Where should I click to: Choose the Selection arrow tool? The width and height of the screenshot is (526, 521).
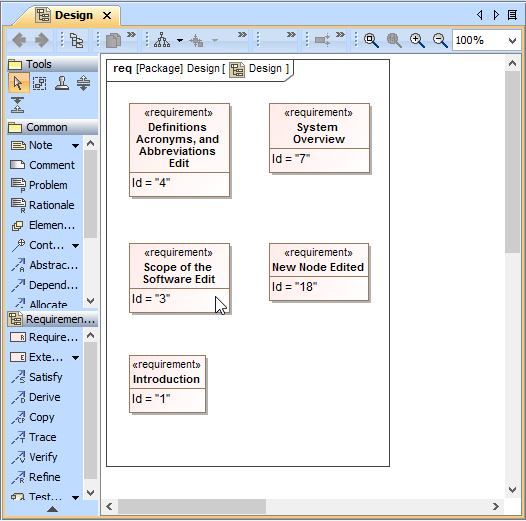18,83
